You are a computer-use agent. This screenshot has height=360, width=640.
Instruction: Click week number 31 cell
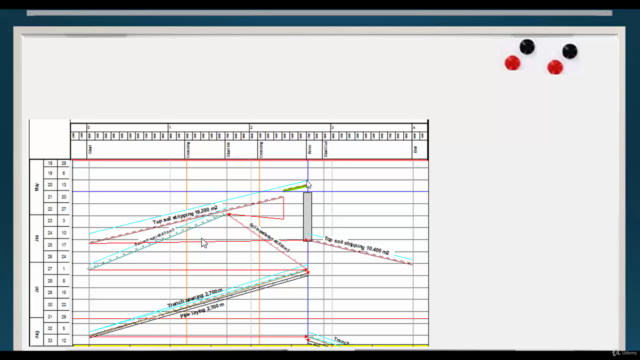[50, 317]
